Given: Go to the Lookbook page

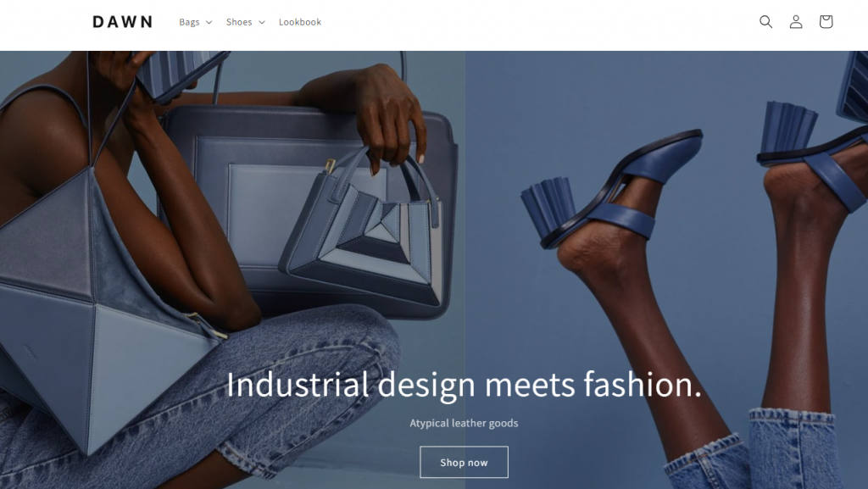Looking at the screenshot, I should coord(299,22).
